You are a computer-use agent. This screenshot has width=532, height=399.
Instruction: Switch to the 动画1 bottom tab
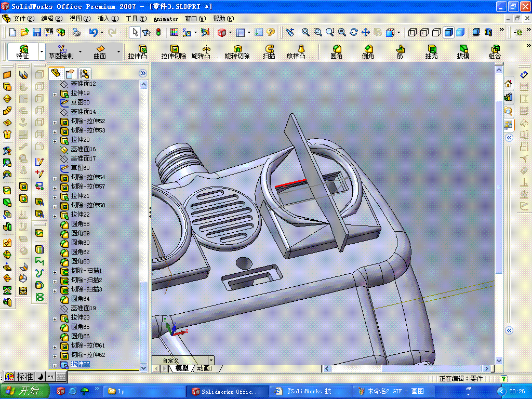[205, 368]
